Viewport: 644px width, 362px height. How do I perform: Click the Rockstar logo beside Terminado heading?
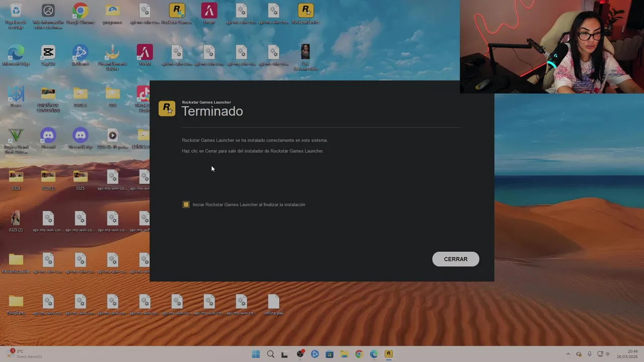point(167,109)
